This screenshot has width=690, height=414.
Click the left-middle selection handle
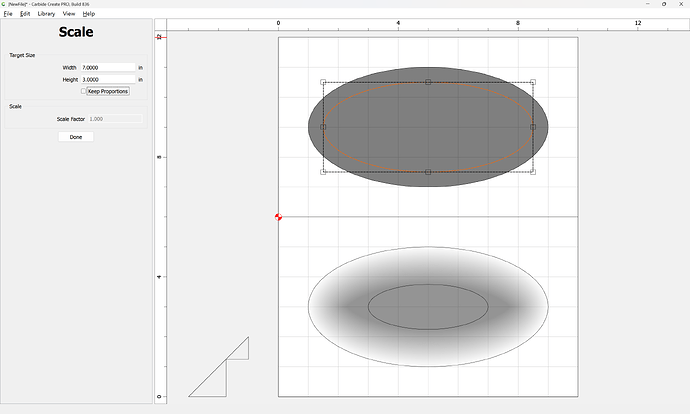[323, 127]
